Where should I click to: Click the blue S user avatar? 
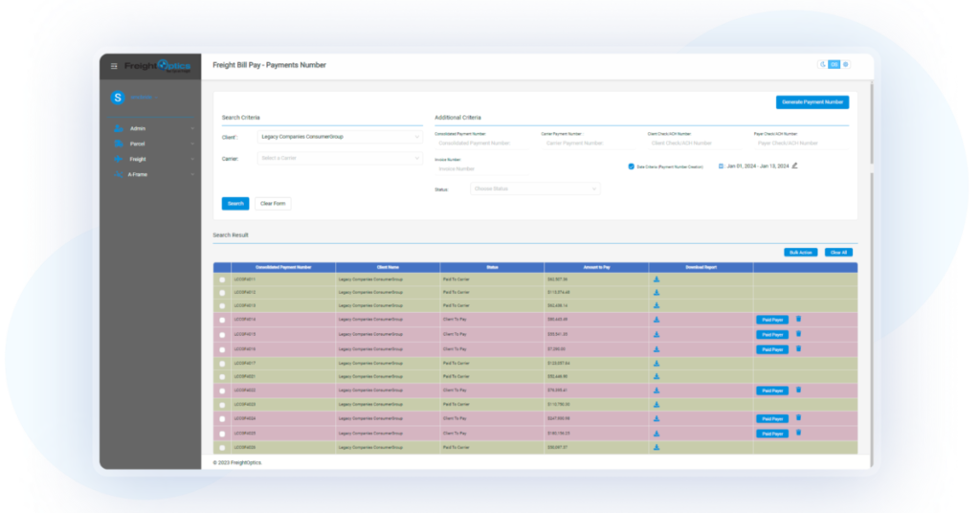[118, 98]
